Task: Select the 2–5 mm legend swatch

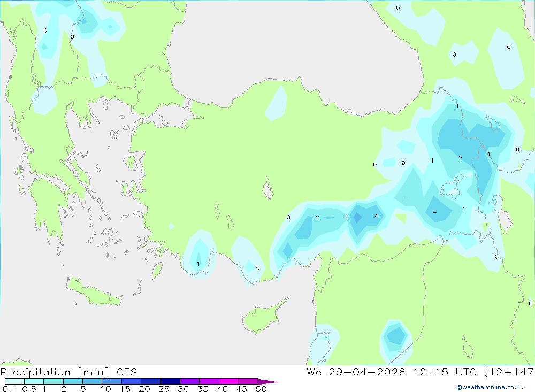Action: [x=73, y=381]
